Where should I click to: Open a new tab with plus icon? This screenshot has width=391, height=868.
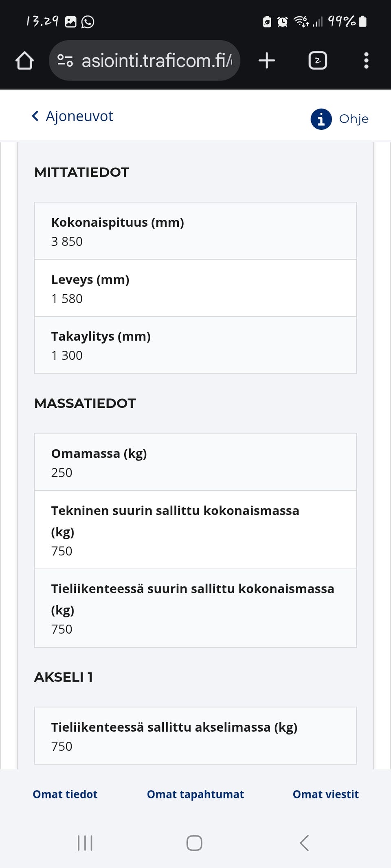267,61
